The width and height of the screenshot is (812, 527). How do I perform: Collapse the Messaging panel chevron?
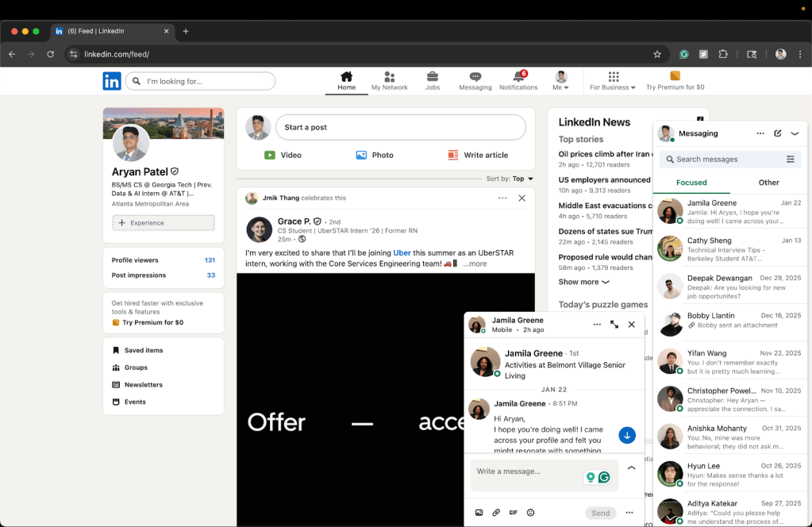coord(795,133)
